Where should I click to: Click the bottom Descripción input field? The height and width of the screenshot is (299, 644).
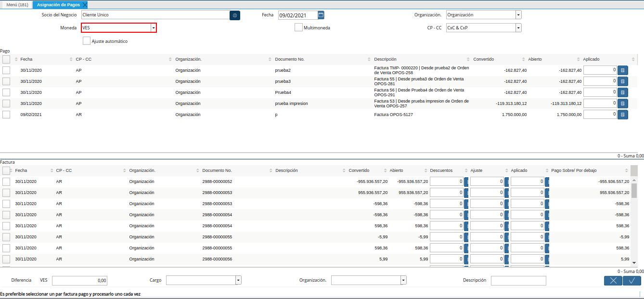[x=518, y=281]
